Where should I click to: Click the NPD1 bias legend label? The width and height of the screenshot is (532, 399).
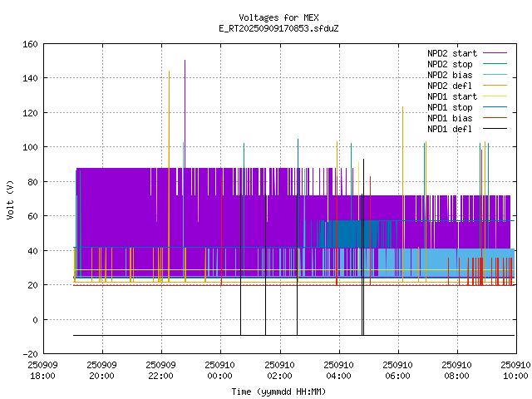pyautogui.click(x=452, y=118)
